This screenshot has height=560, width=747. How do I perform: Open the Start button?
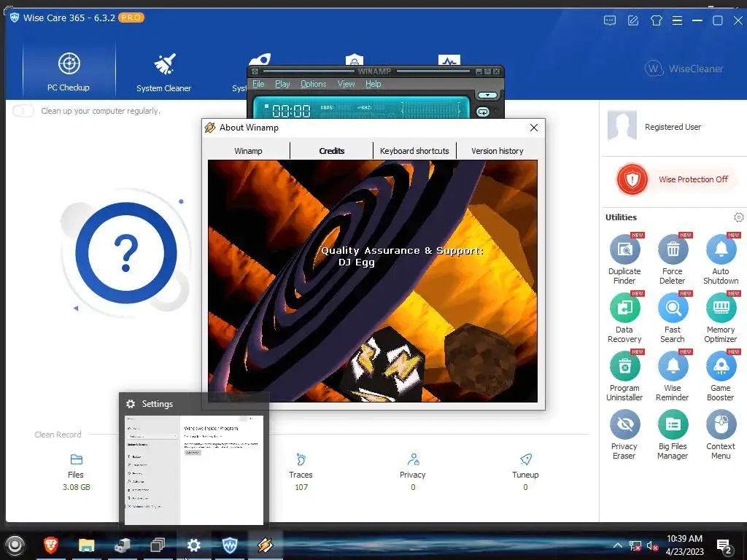15,545
